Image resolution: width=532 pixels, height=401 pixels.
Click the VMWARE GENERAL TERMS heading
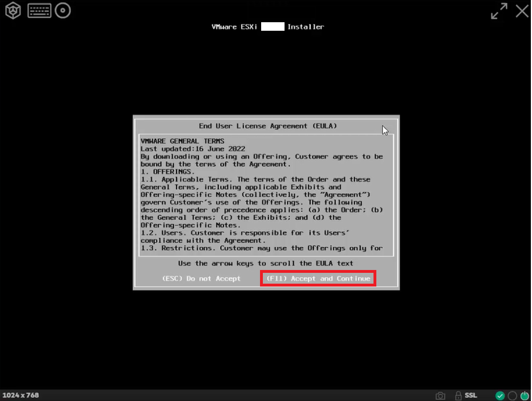point(182,141)
